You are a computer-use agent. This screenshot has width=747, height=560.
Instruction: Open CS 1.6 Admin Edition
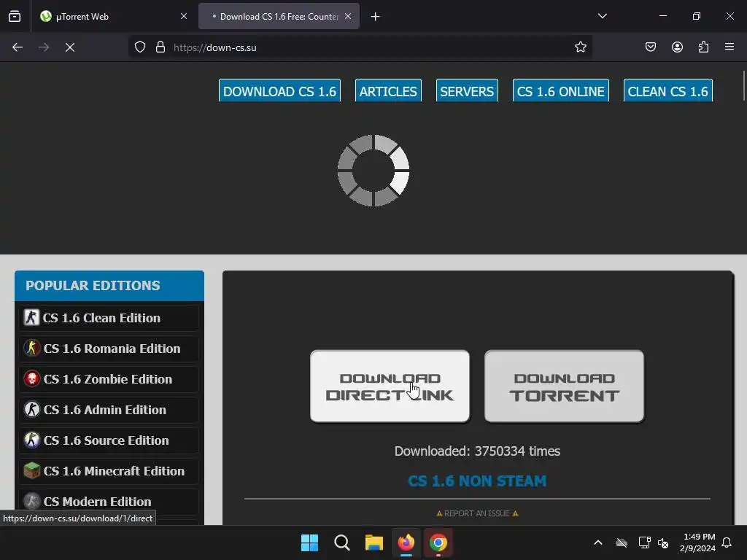tap(109, 410)
